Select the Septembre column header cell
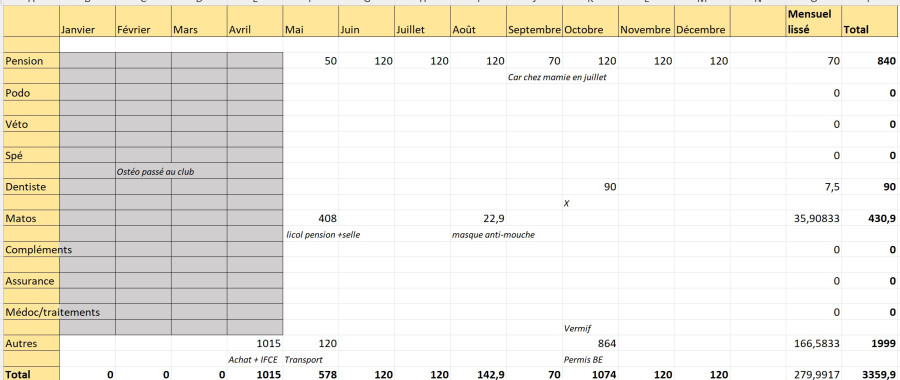 (x=534, y=22)
